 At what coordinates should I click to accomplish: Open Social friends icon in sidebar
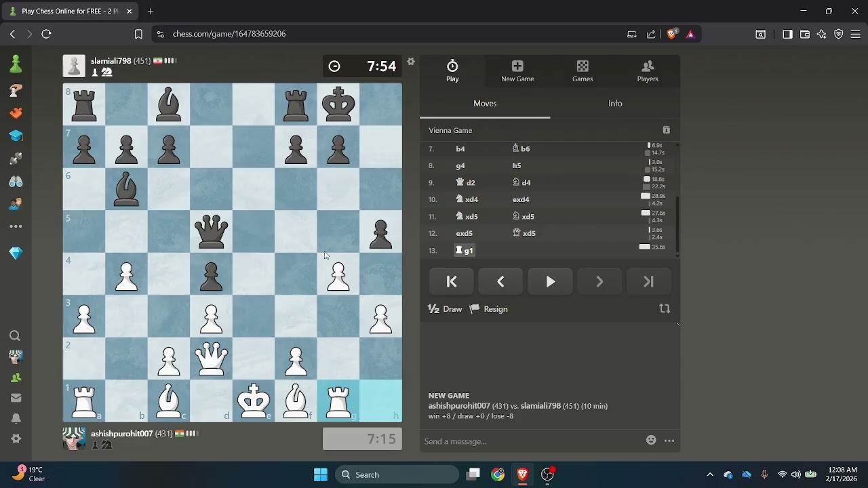[16, 204]
